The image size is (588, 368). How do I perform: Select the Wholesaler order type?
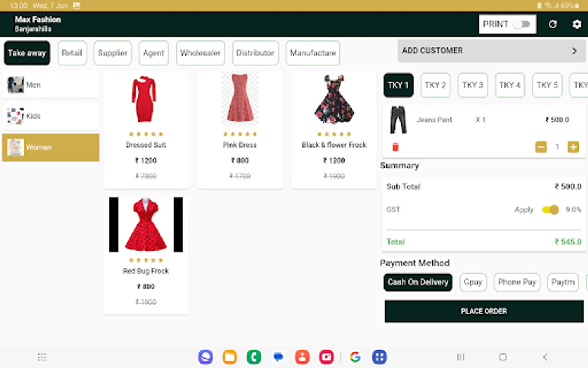pos(200,53)
